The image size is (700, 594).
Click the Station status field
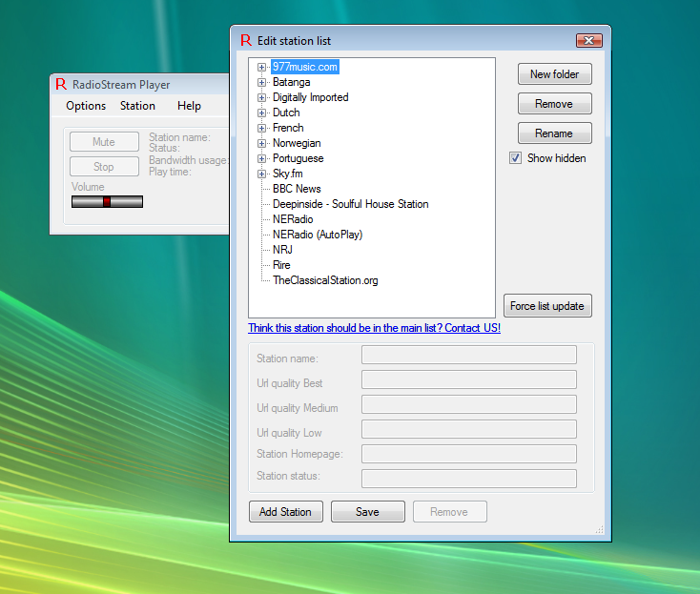click(x=469, y=479)
